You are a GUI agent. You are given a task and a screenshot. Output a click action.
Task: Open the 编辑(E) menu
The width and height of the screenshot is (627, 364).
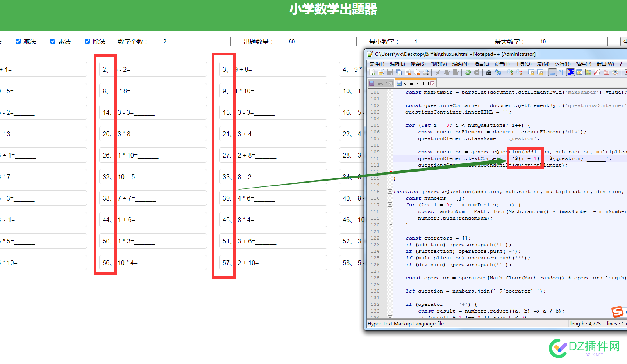[397, 64]
